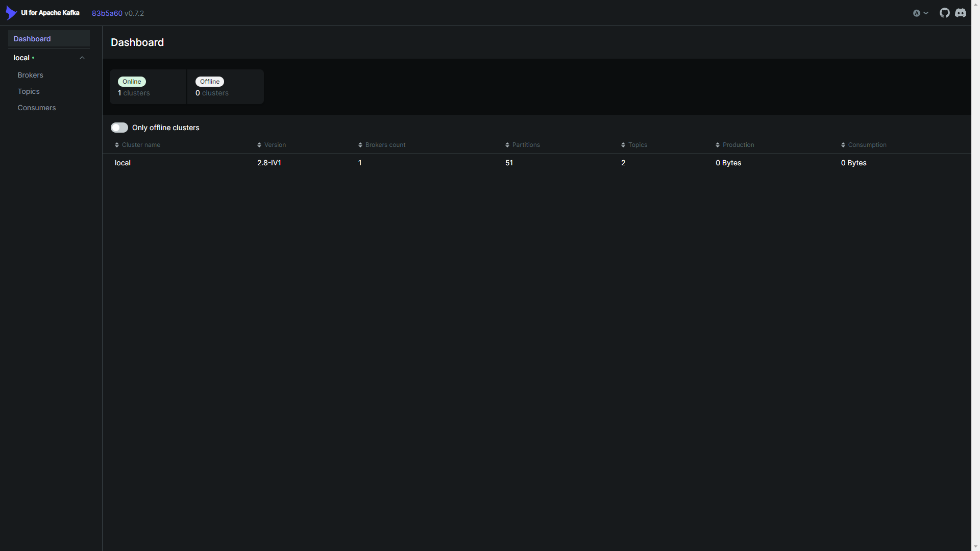This screenshot has height=551, width=980.
Task: Sort by Partitions column header icon
Action: [507, 145]
